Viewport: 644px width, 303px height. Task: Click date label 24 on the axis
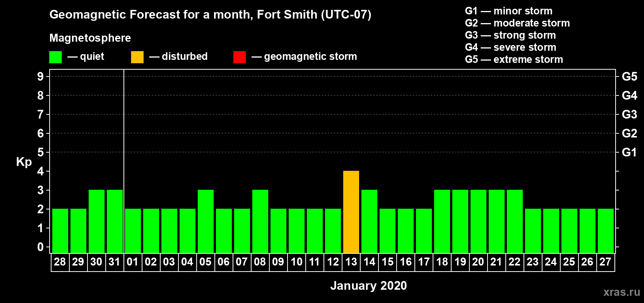coord(551,262)
